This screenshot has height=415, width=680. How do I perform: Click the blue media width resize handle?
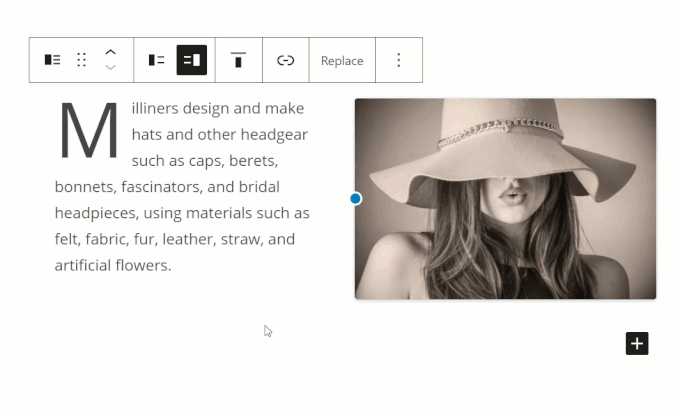click(356, 199)
